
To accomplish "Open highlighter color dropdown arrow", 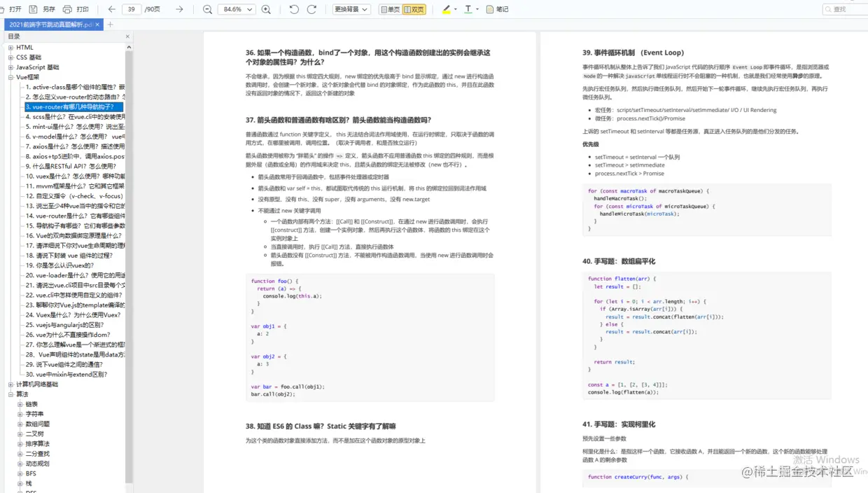I will point(456,9).
